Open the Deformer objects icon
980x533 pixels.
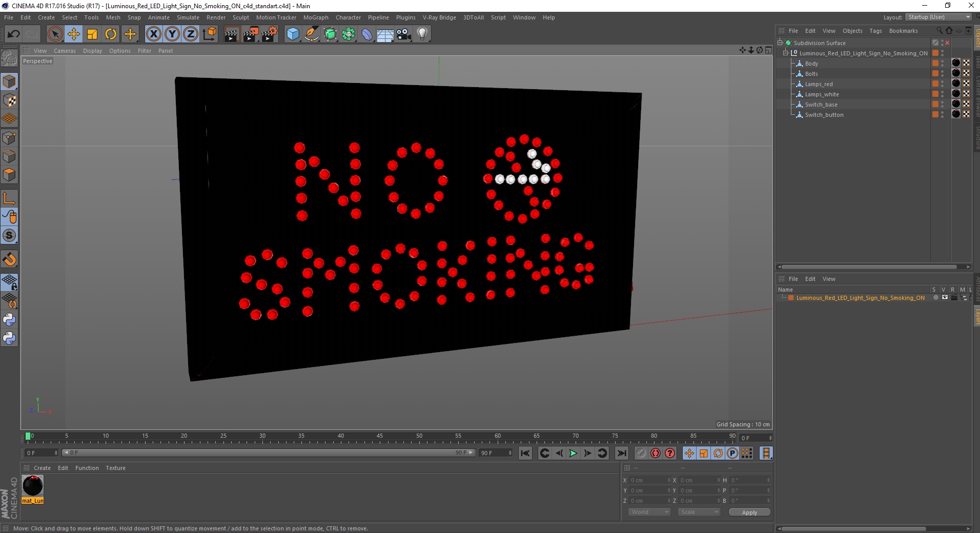click(x=367, y=34)
